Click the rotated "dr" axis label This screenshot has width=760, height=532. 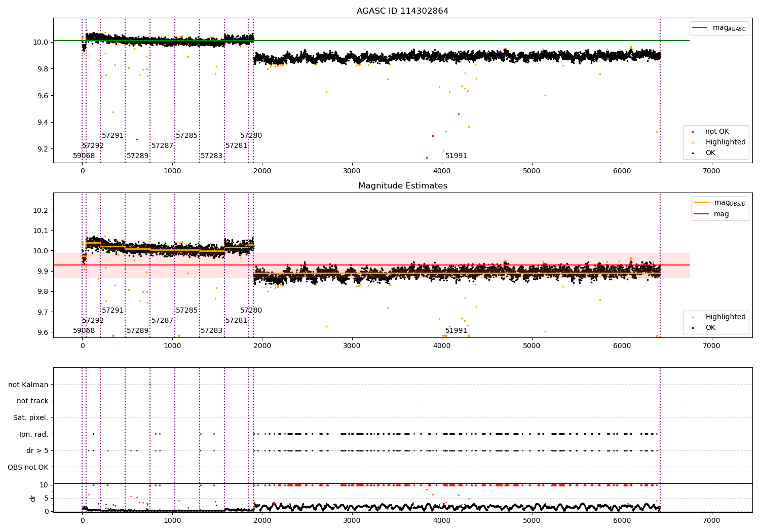point(33,498)
